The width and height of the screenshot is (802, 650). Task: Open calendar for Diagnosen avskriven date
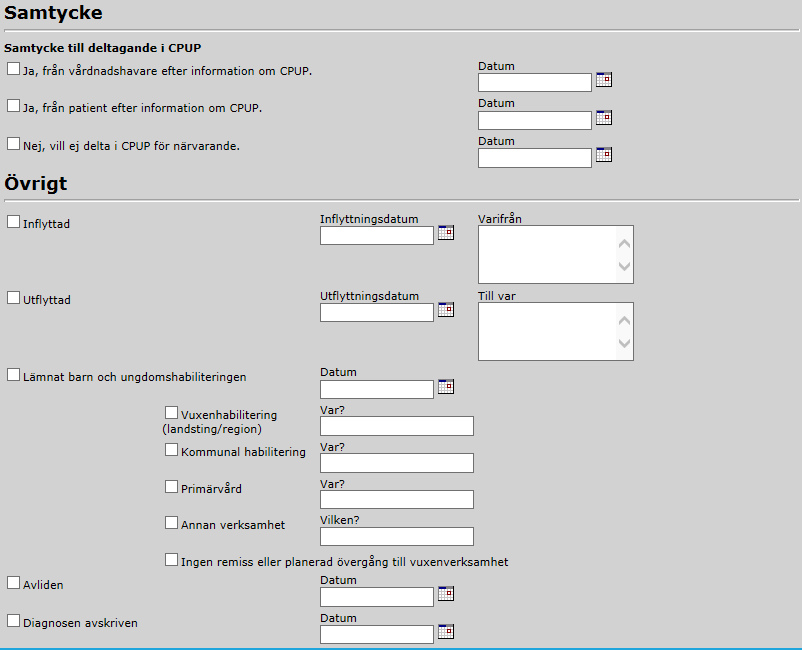446,632
